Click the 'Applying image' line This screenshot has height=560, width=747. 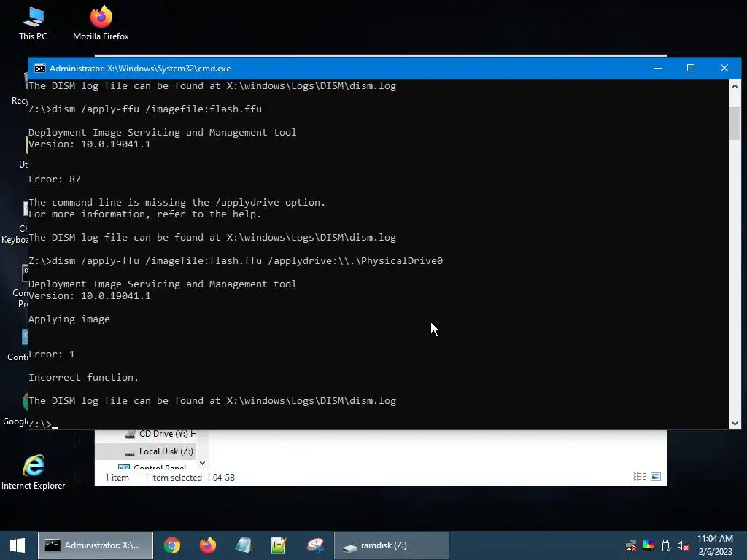click(x=69, y=319)
